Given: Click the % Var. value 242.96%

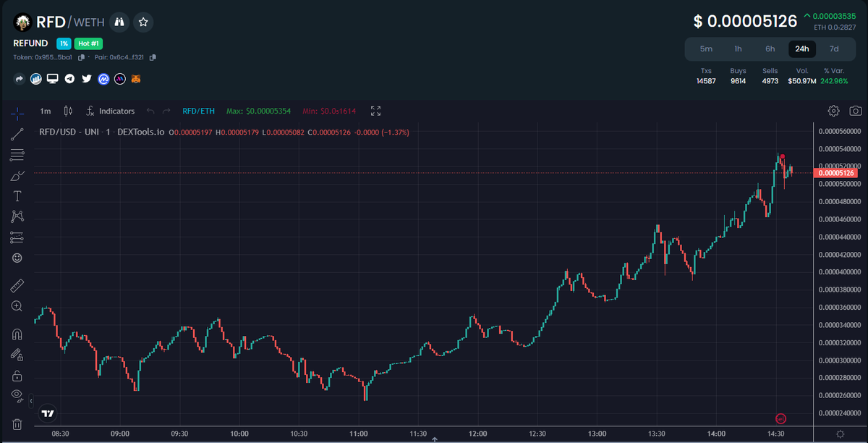Looking at the screenshot, I should 834,81.
